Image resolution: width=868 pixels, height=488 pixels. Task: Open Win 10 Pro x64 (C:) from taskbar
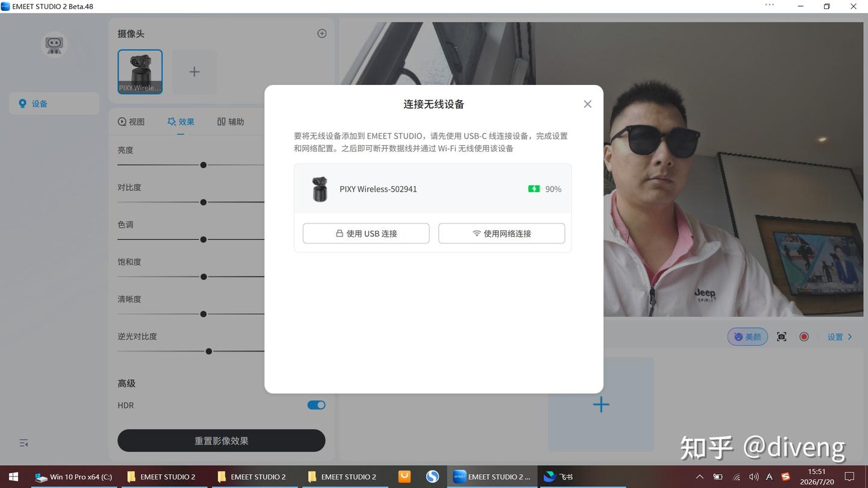74,477
